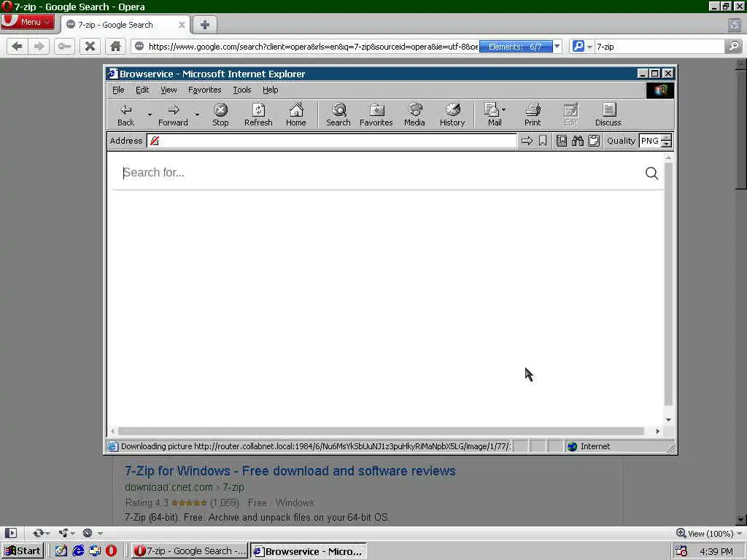Open a new tab with plus button
This screenshot has height=560, width=747.
[x=205, y=25]
